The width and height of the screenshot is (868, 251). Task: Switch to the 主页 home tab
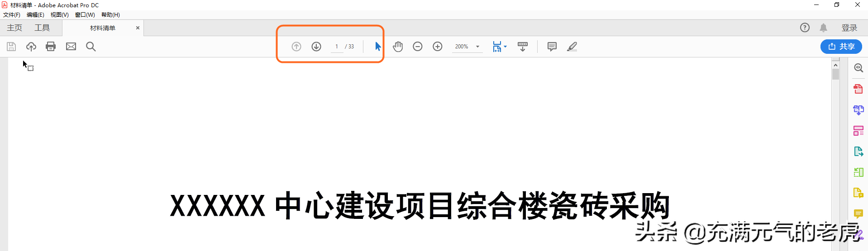[x=14, y=28]
